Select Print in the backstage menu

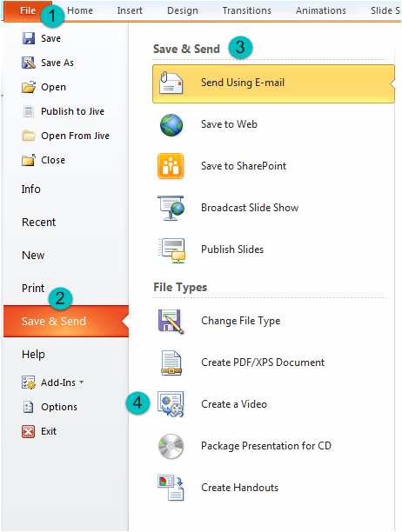coord(33,288)
